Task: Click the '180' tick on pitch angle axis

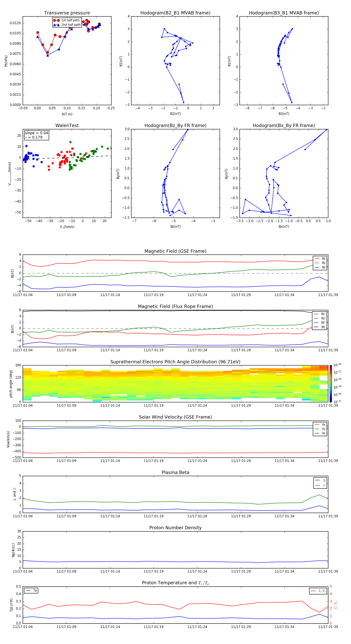Action: point(18,365)
